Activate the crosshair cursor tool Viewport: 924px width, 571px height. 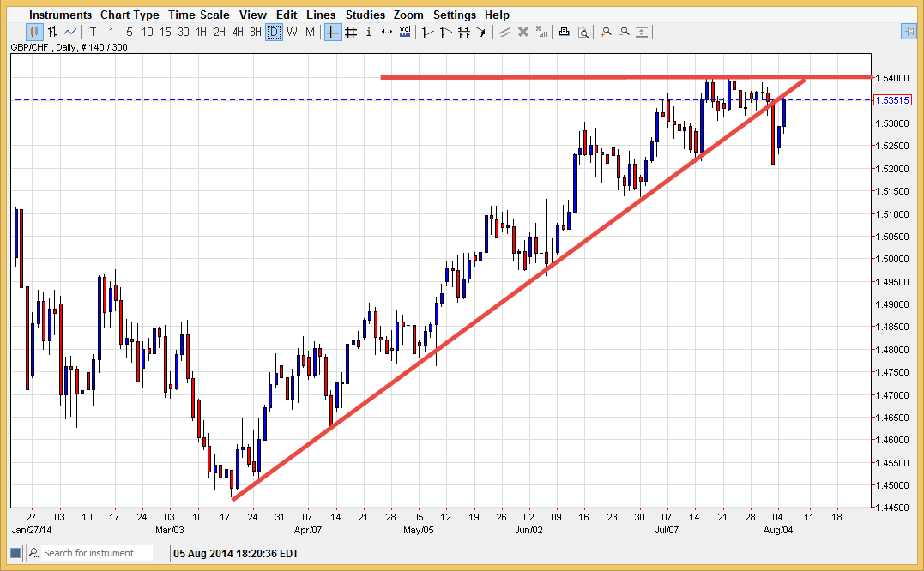click(x=332, y=32)
